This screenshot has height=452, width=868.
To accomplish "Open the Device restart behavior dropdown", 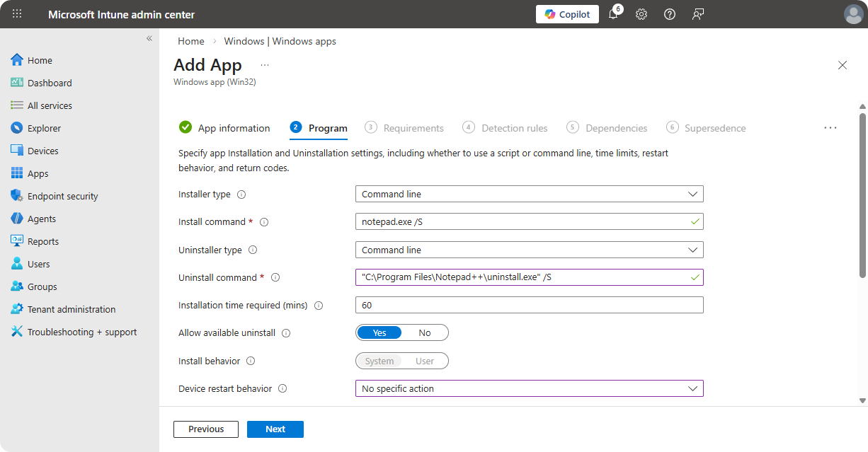I will point(529,389).
